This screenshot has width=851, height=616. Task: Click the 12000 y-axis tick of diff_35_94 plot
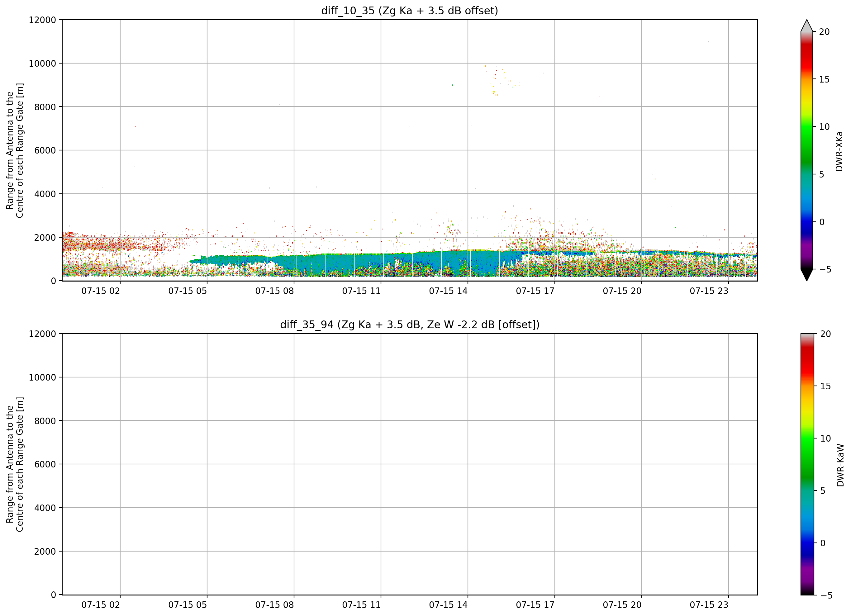[x=42, y=334]
